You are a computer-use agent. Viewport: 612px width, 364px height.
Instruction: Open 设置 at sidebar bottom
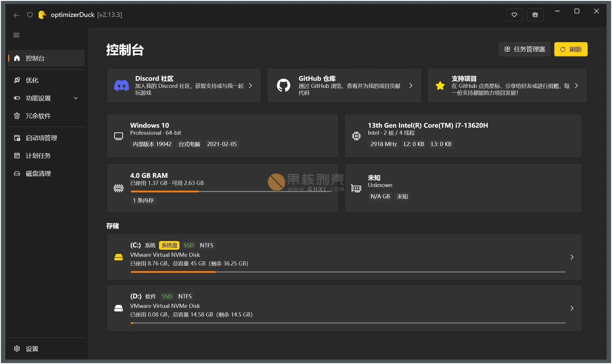click(46, 349)
